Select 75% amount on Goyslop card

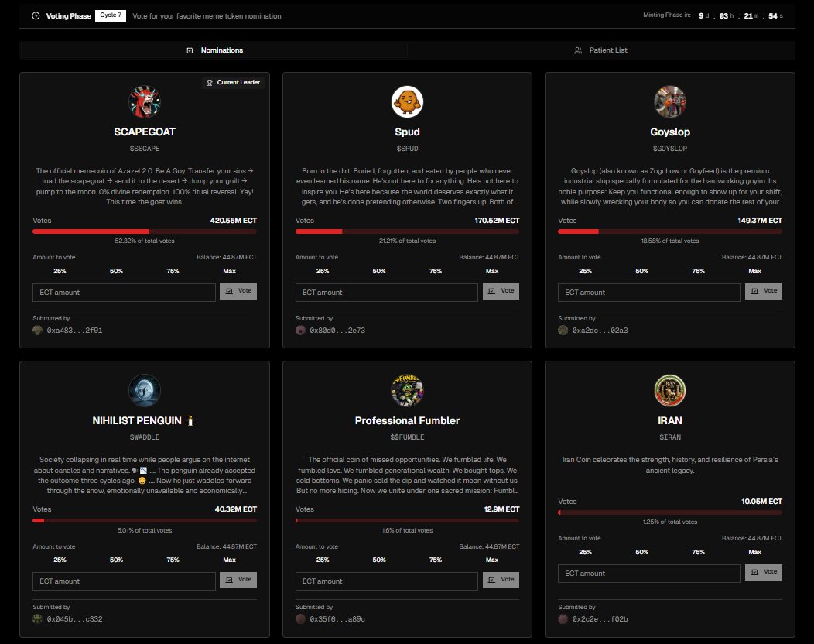[x=698, y=271]
